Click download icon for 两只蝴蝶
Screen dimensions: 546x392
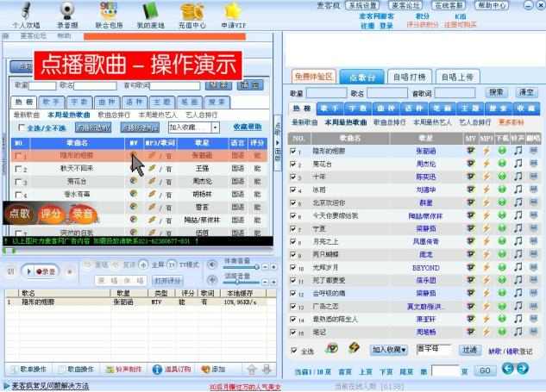[x=502, y=254]
